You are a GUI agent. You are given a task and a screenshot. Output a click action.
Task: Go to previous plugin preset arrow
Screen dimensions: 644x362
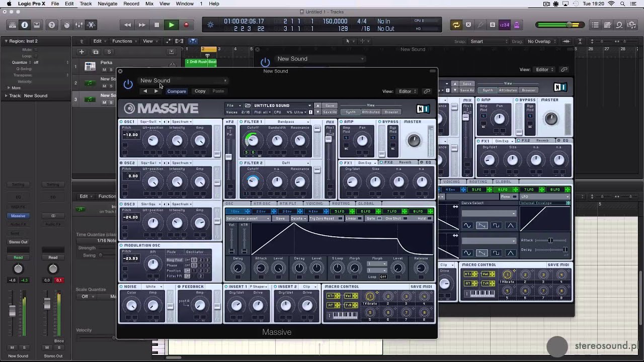(145, 91)
